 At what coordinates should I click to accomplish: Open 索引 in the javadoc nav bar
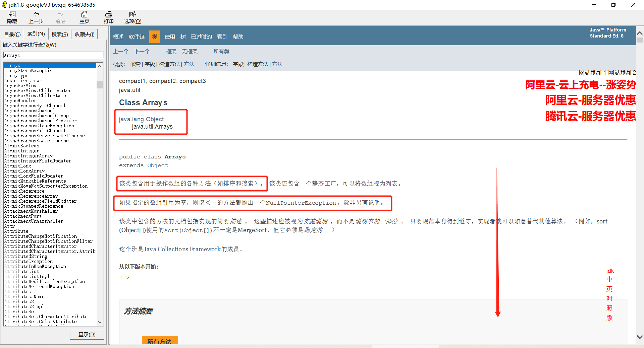point(222,37)
